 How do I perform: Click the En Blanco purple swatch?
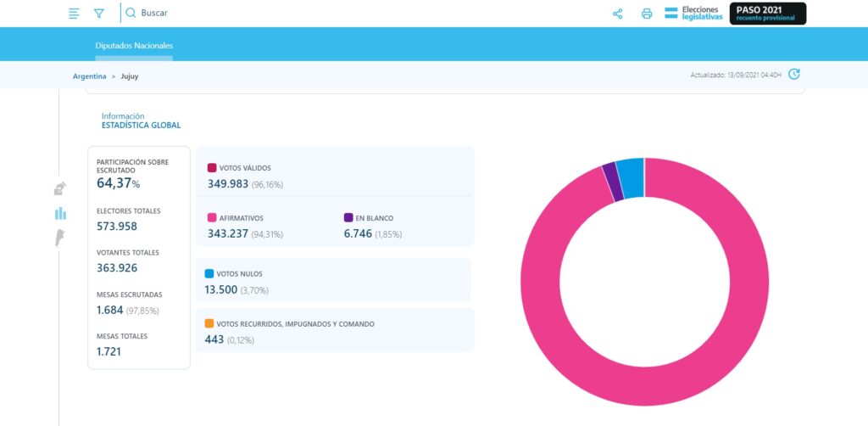pos(348,218)
